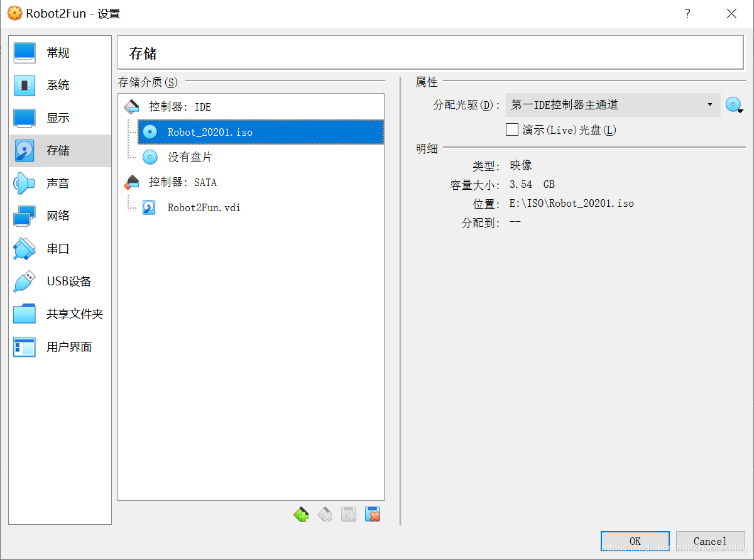Click the 共享文件夹 label in sidebar

tap(75, 314)
